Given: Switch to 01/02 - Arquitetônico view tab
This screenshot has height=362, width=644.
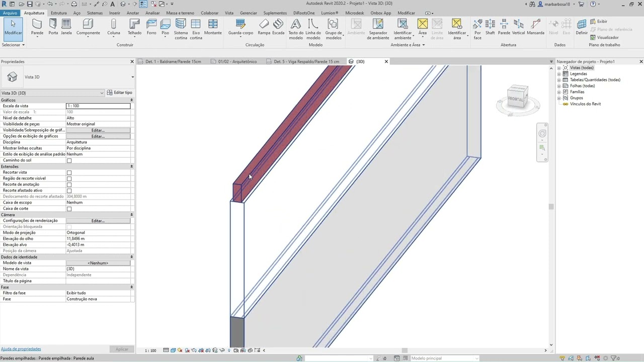Looking at the screenshot, I should click(237, 61).
